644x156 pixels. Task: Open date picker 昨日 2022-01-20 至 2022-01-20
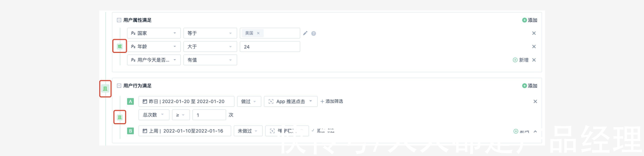tap(186, 102)
